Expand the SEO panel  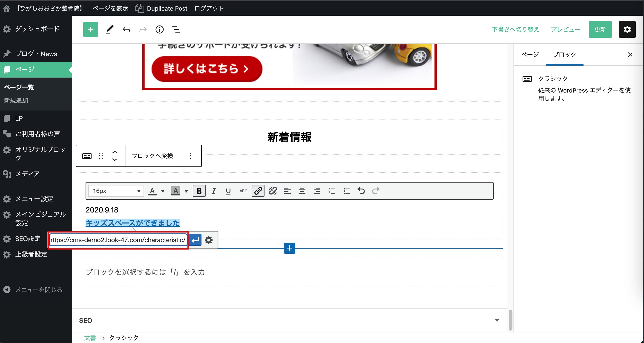point(497,320)
